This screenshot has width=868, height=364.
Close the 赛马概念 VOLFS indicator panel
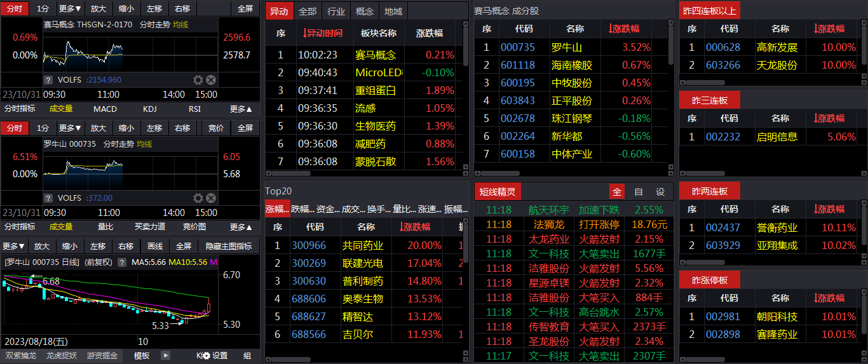[211, 80]
